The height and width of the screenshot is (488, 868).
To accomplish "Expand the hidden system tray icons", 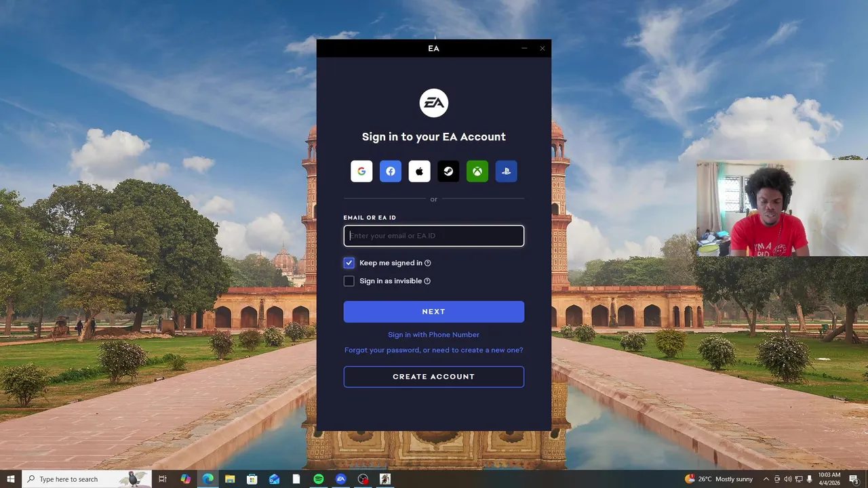I will pyautogui.click(x=766, y=479).
